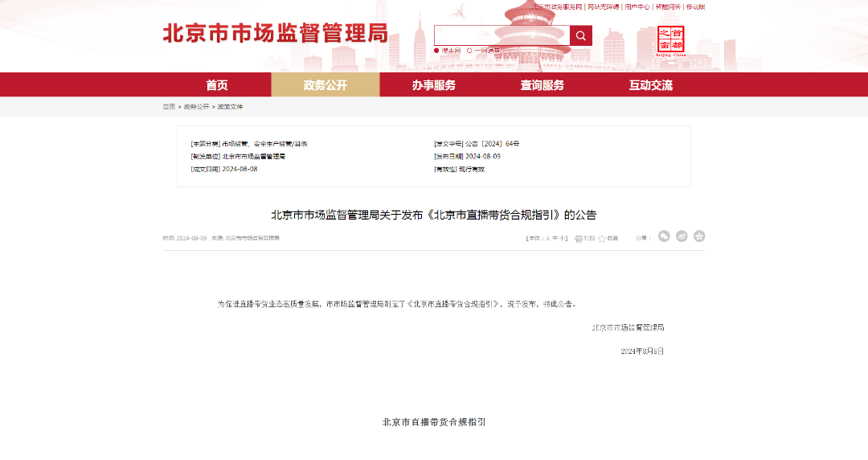Screen dimensions: 868x460
Task: Share article via WeChat icon
Action: click(664, 236)
